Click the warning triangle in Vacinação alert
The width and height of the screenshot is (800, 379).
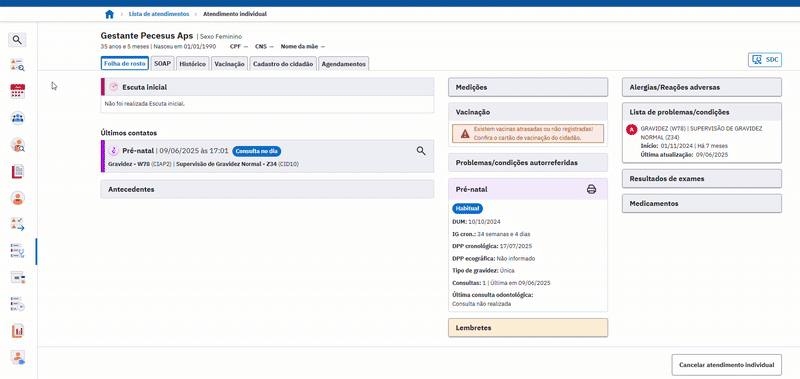[x=465, y=134]
